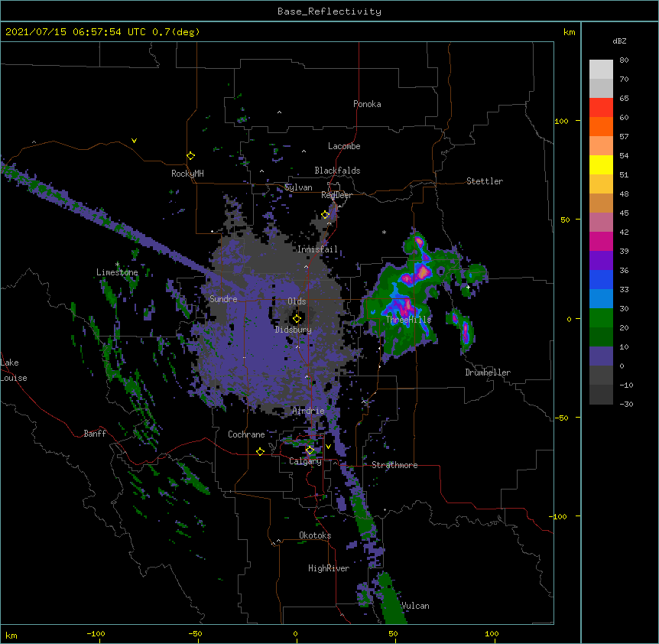
Task: Click the Strathmore town label
Action: click(x=394, y=465)
